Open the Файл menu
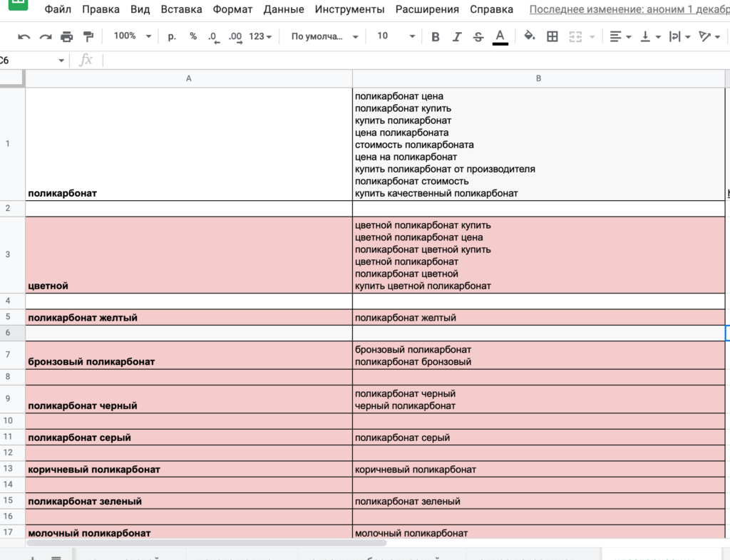The height and width of the screenshot is (560, 730). click(x=58, y=9)
